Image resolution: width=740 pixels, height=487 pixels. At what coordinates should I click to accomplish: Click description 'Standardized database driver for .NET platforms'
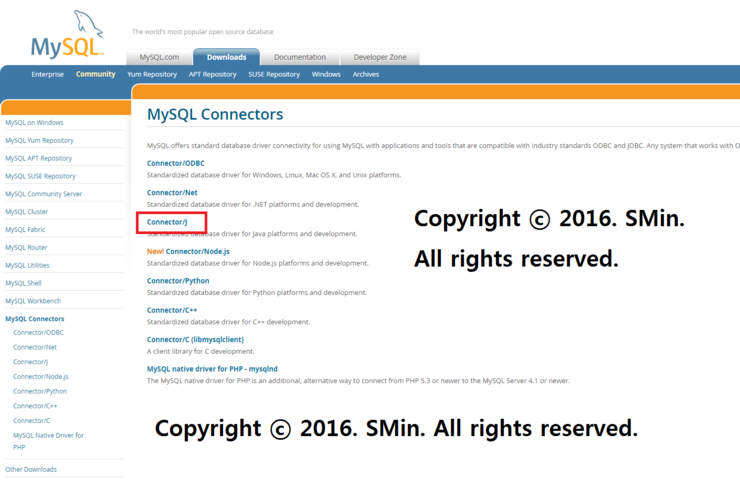point(253,204)
